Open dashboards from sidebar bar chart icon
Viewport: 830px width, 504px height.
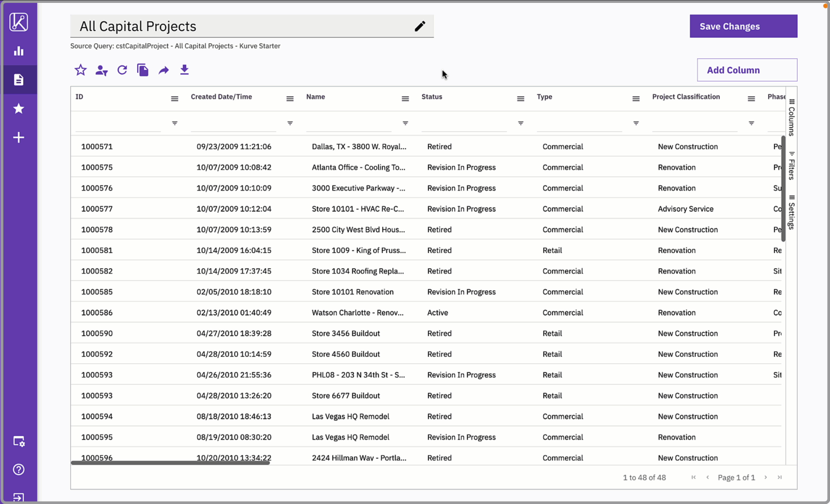(x=19, y=51)
